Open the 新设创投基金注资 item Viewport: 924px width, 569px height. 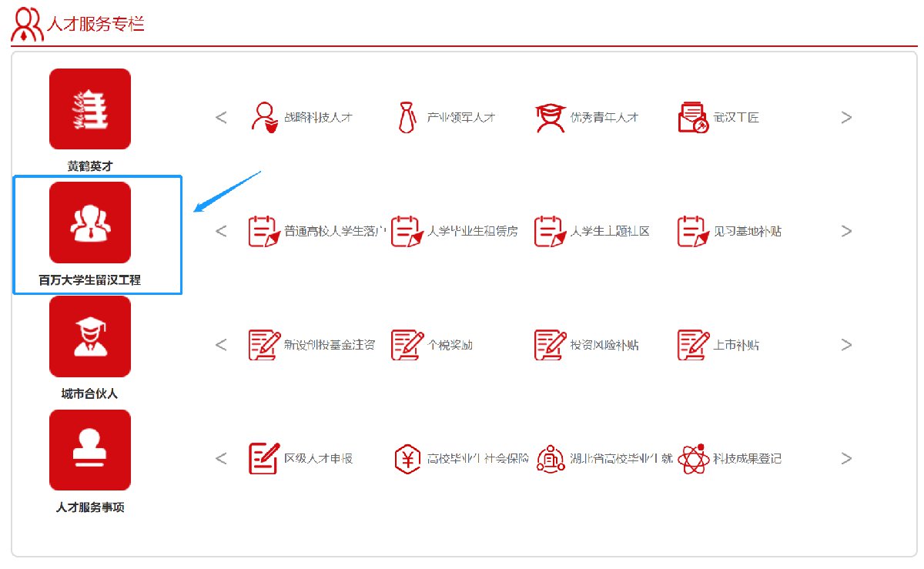[312, 345]
